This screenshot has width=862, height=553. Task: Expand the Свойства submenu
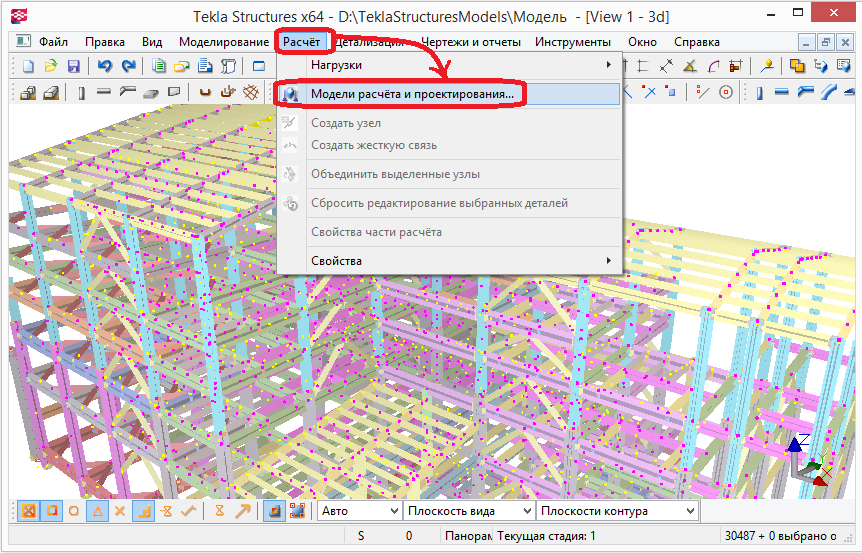450,261
